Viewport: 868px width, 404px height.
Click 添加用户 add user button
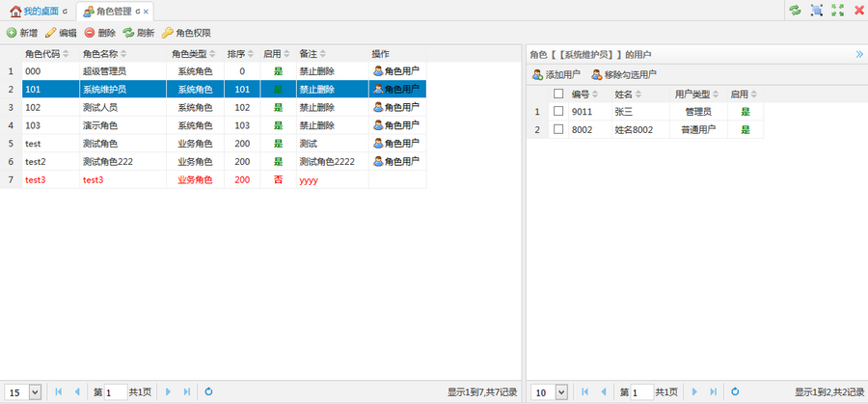click(x=556, y=74)
